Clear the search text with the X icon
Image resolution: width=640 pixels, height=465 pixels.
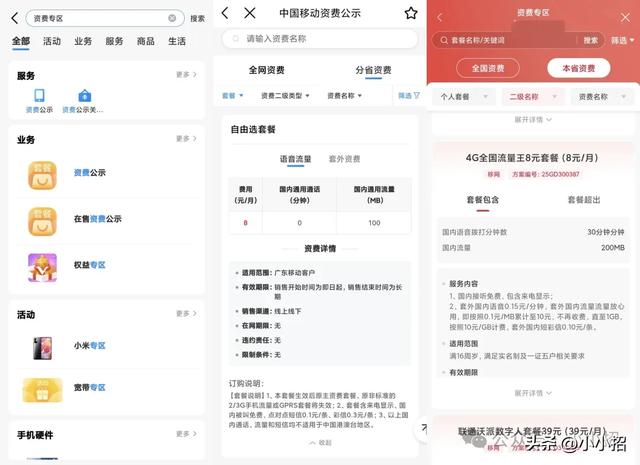coord(172,18)
